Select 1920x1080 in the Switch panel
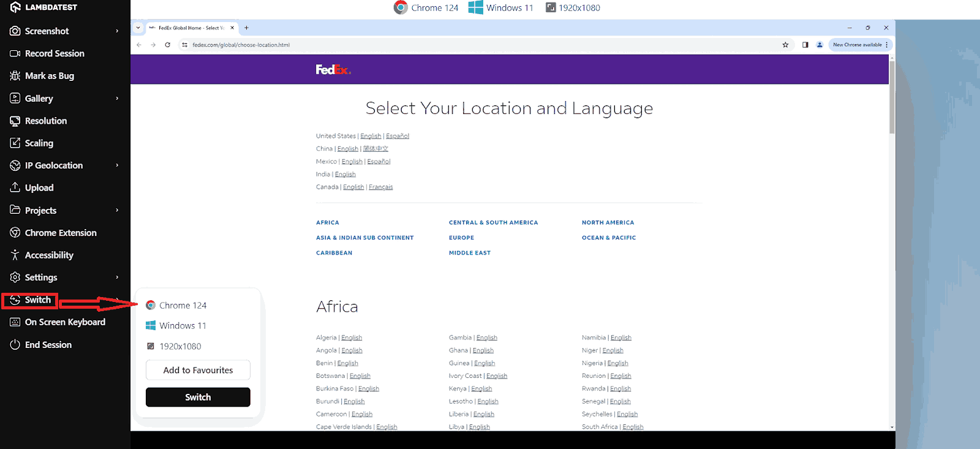Viewport: 980px width, 449px height. click(174, 346)
